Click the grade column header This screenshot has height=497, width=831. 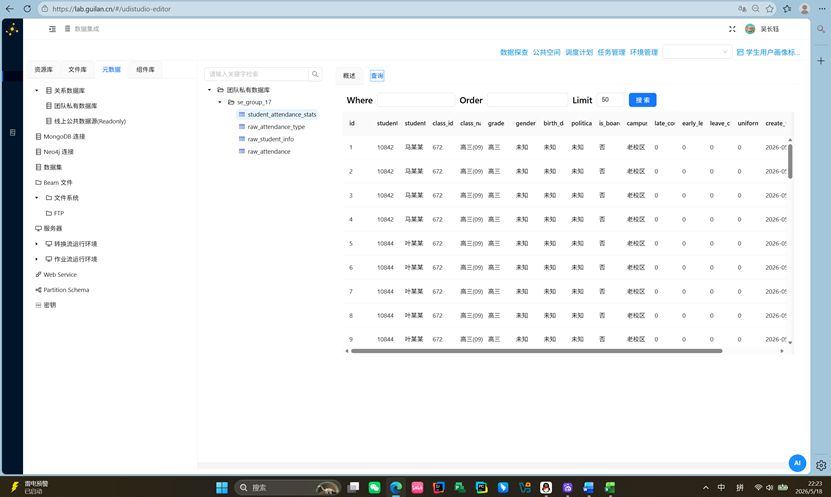496,123
